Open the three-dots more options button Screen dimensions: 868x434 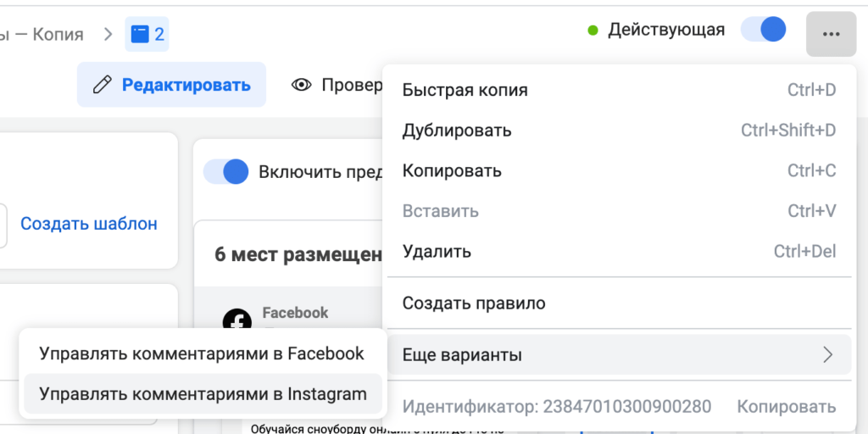pyautogui.click(x=831, y=34)
